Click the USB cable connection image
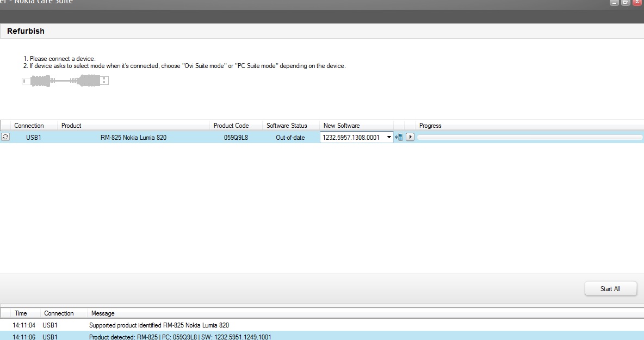 click(65, 81)
